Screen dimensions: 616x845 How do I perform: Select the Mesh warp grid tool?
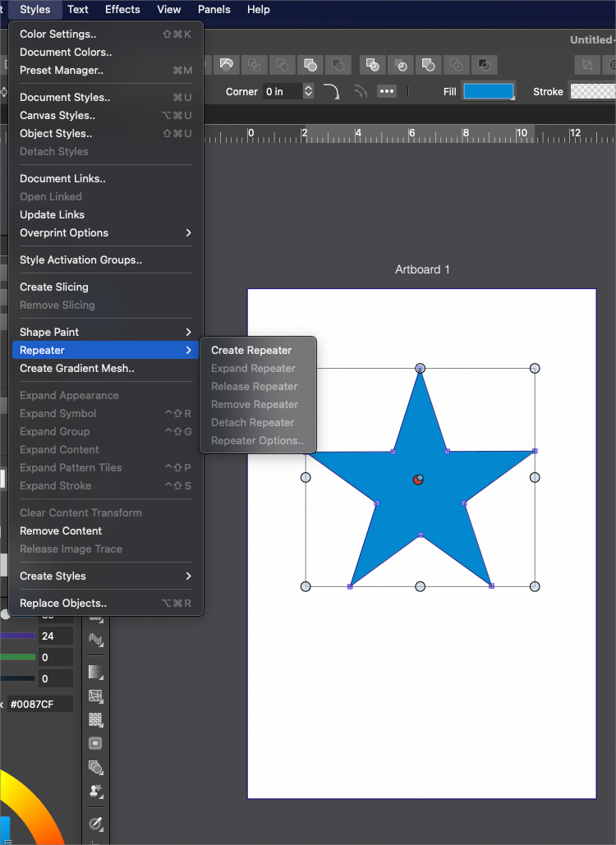coord(95,696)
